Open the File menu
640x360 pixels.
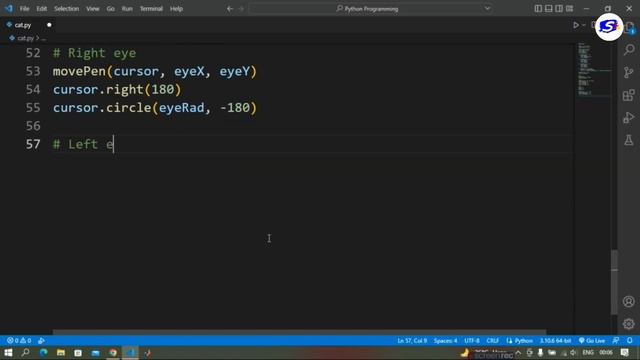coord(24,9)
